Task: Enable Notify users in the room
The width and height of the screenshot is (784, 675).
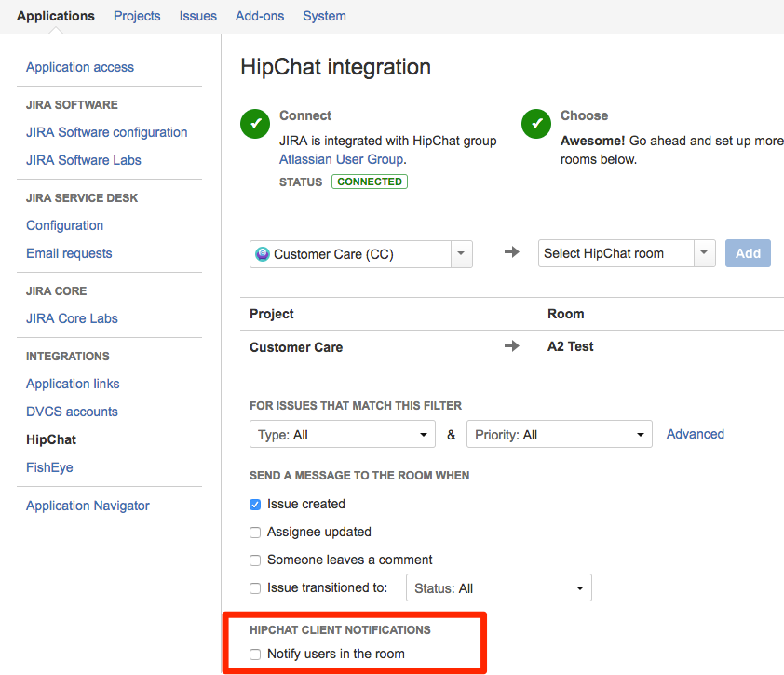Action: click(x=255, y=655)
